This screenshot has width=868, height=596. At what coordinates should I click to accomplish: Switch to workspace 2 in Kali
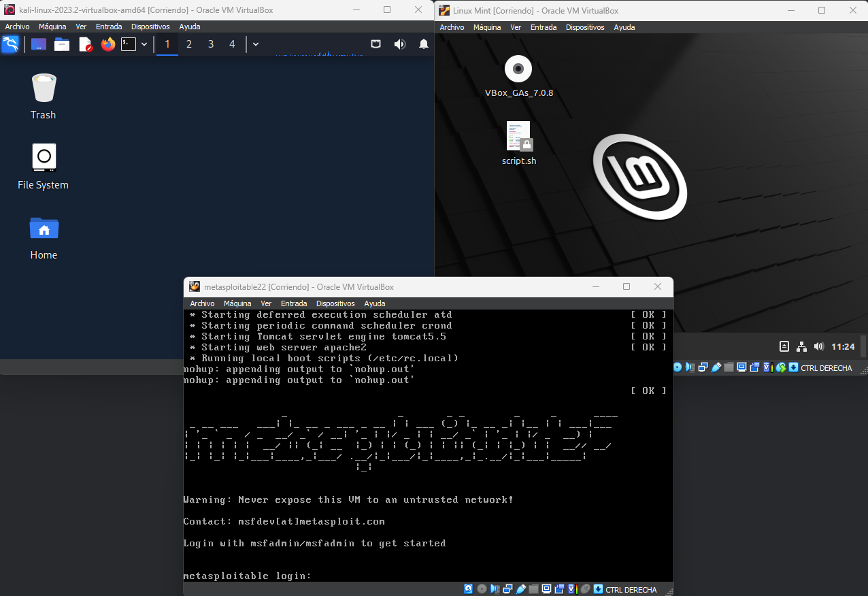coord(189,44)
